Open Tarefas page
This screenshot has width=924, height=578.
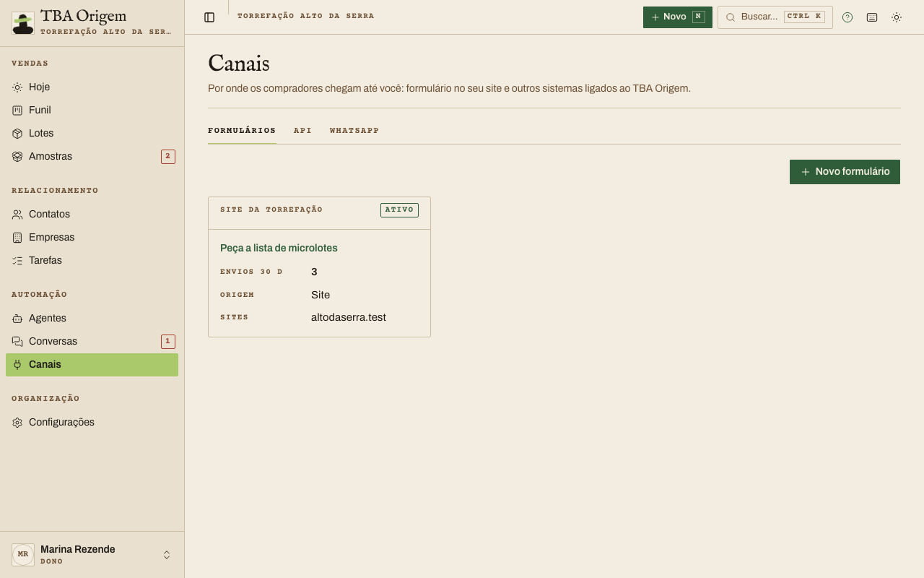pyautogui.click(x=92, y=261)
